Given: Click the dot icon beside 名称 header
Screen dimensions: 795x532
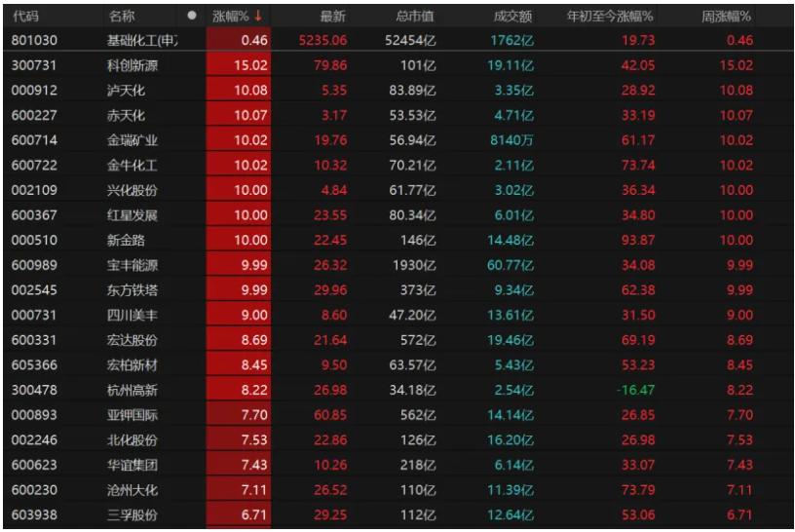Looking at the screenshot, I should point(191,17).
